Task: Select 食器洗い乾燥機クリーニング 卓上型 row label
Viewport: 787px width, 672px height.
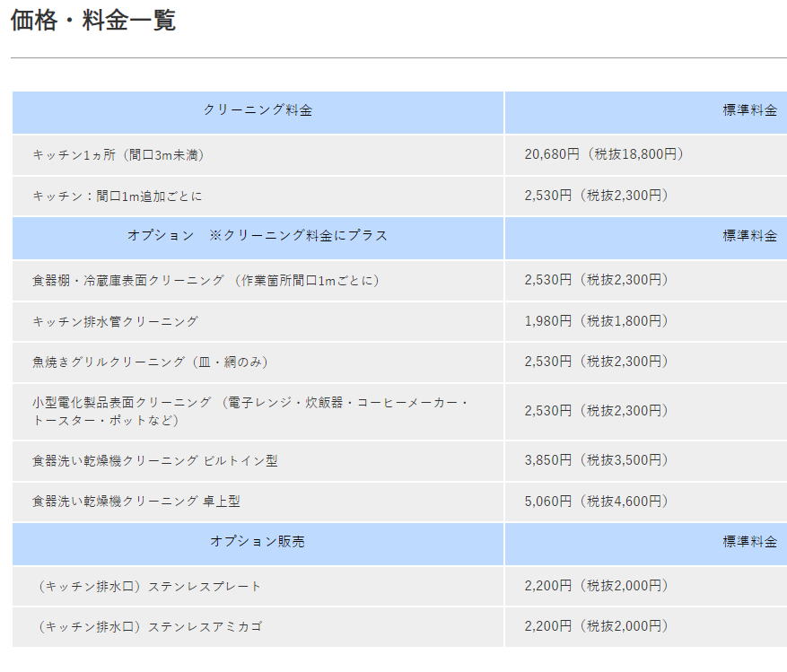Action: click(136, 502)
